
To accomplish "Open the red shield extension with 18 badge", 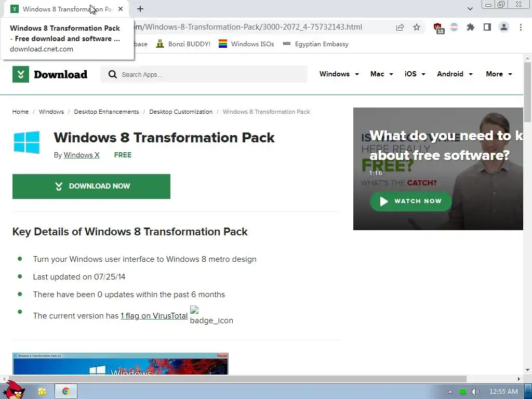I will 438,28.
